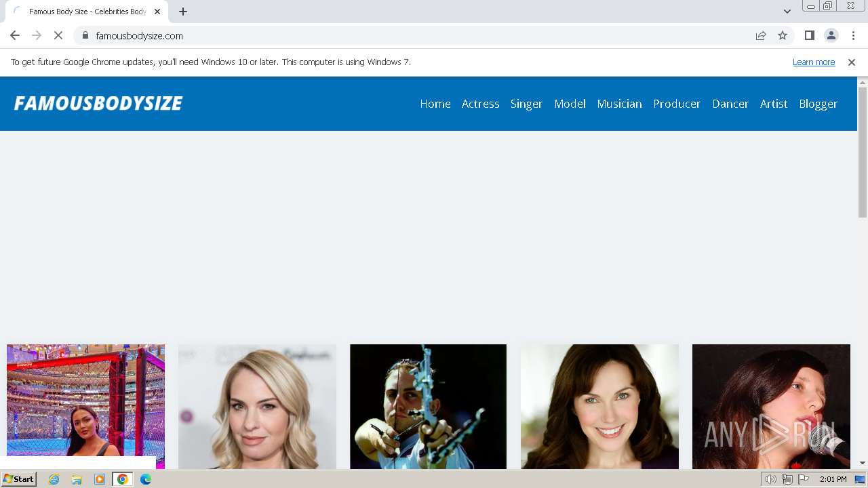868x488 pixels.
Task: Open the clock showing 2:01 PM
Action: [833, 479]
